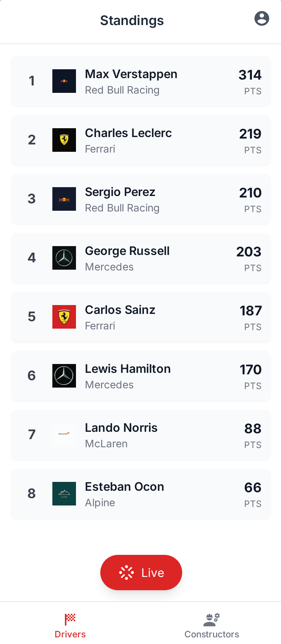The width and height of the screenshot is (281, 644).
Task: Tap Lando Norris's McLaren logo
Action: pyautogui.click(x=64, y=435)
